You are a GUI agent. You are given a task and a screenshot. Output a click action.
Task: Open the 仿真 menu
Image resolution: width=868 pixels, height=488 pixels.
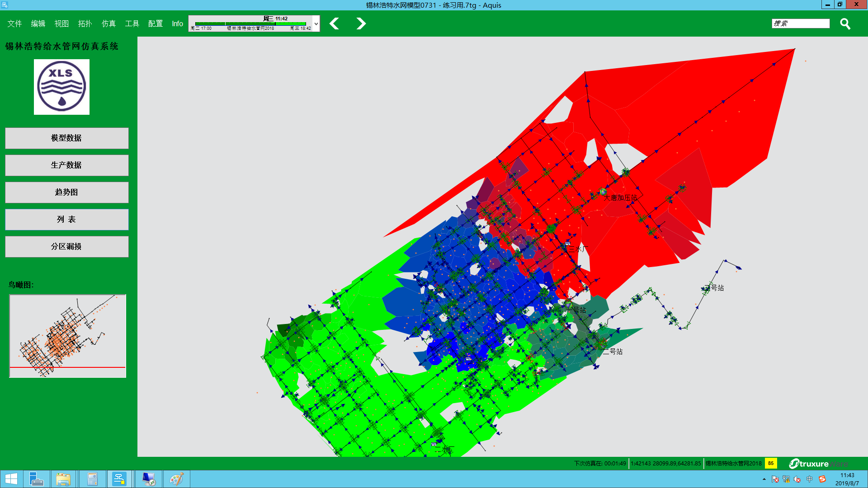pos(108,23)
